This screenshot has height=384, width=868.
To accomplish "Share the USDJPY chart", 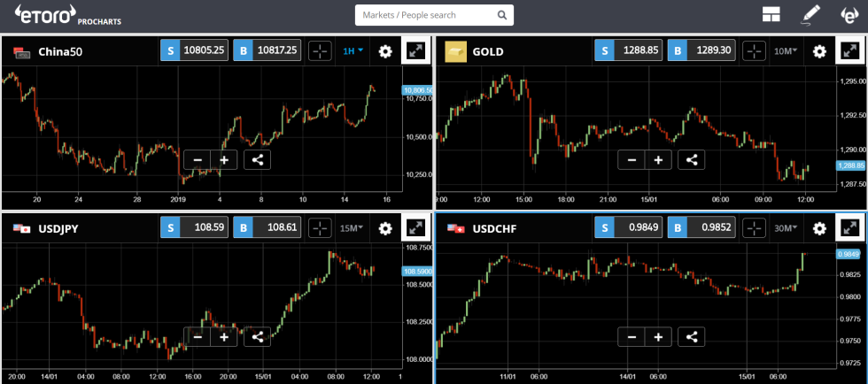I will tap(258, 336).
